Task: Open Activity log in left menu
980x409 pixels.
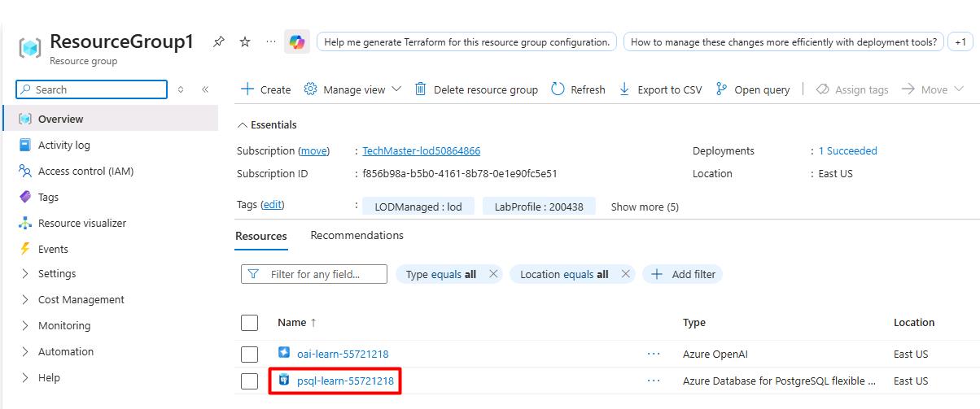Action: click(x=63, y=145)
